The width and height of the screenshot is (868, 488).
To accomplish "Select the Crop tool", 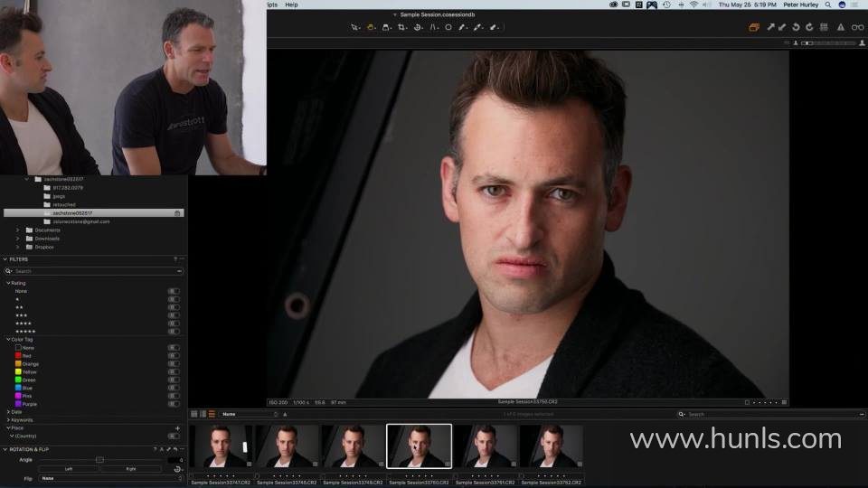I will [401, 27].
